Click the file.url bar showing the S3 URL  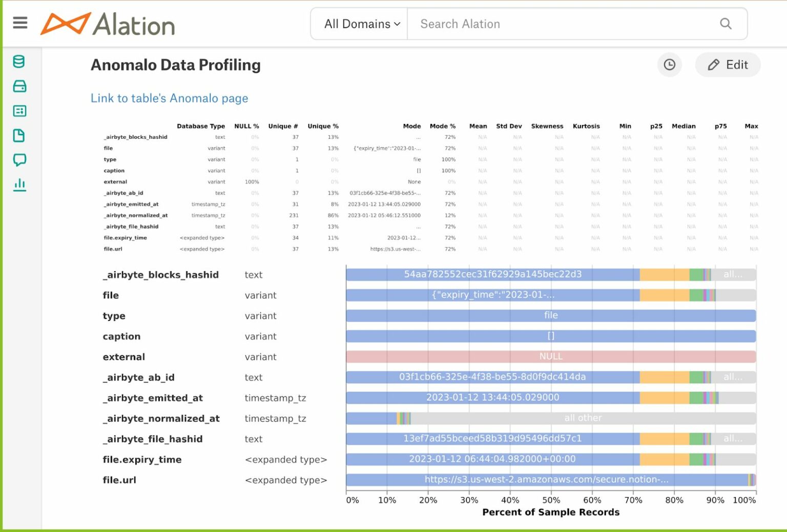pyautogui.click(x=546, y=480)
